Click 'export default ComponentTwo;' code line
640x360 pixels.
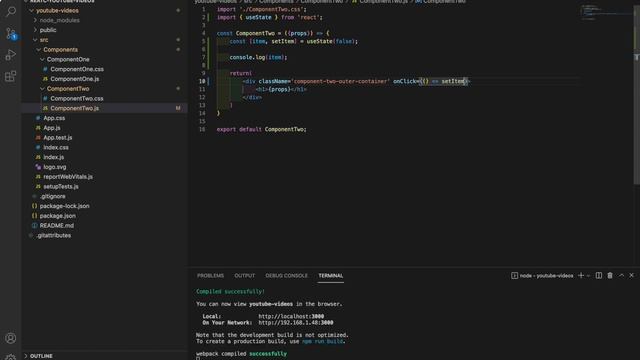point(261,129)
